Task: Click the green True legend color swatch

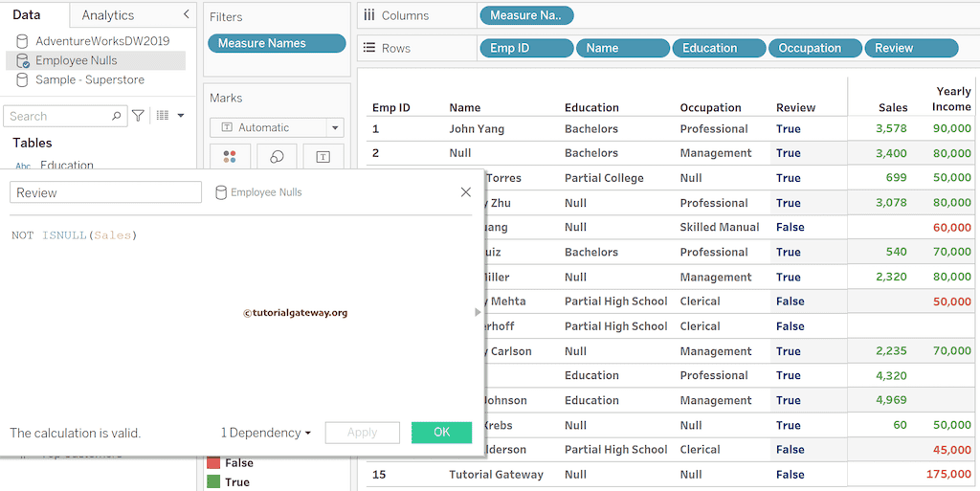Action: [213, 482]
